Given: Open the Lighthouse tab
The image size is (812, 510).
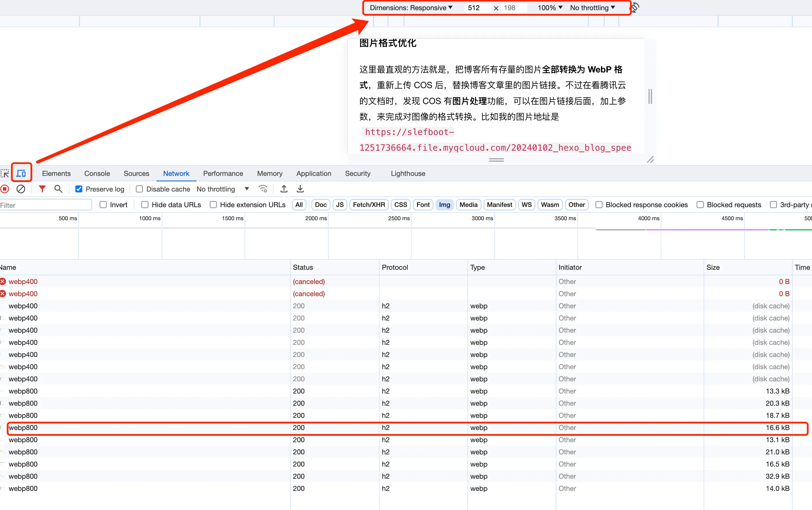Looking at the screenshot, I should (408, 174).
